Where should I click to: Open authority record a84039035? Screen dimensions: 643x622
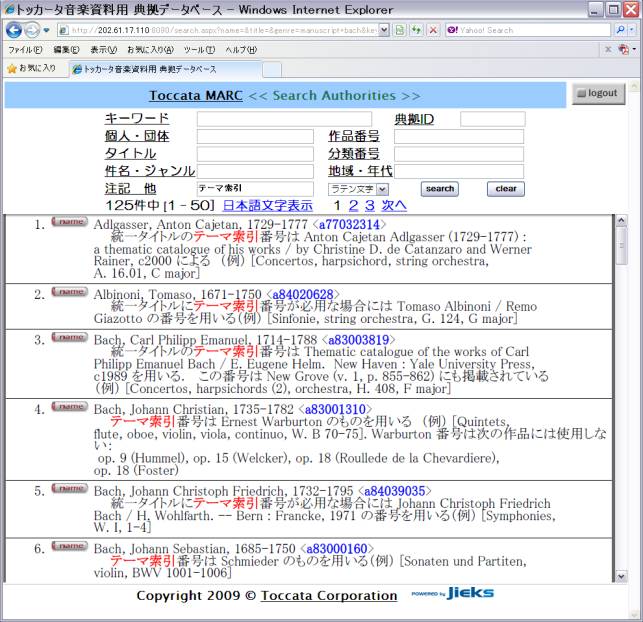[x=394, y=491]
